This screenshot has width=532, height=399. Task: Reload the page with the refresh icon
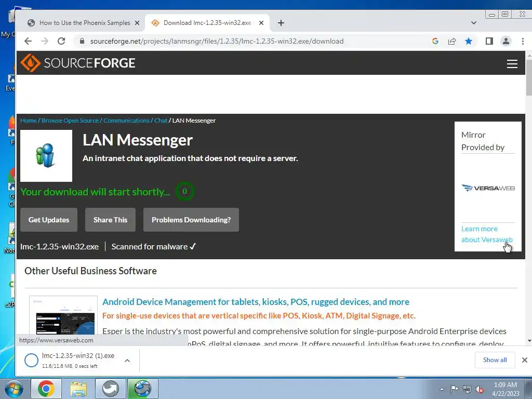coord(61,41)
